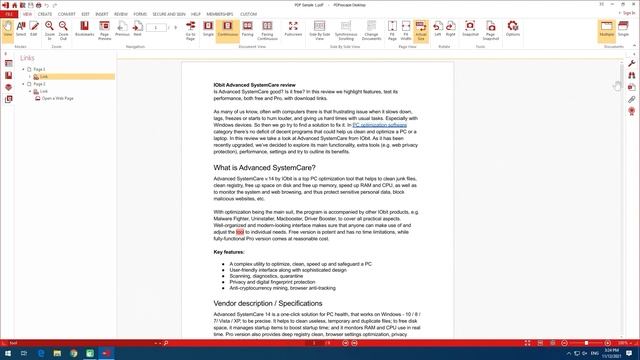Set Single page document view

pos(208,29)
